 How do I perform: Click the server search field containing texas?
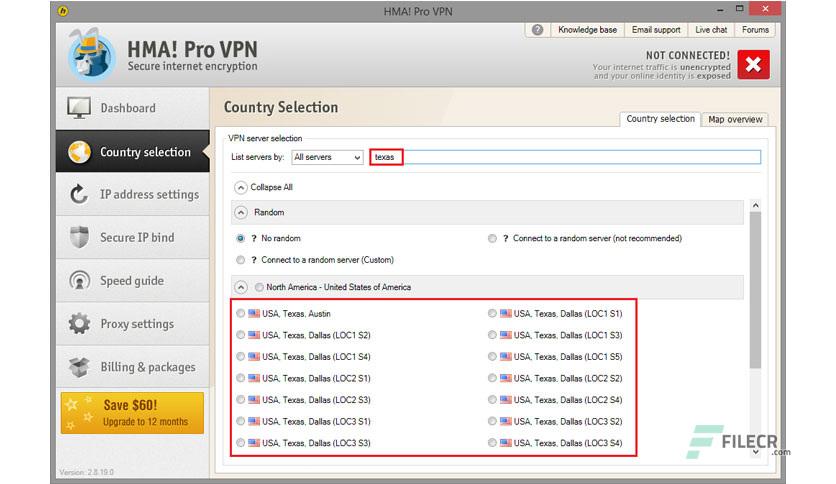[565, 157]
